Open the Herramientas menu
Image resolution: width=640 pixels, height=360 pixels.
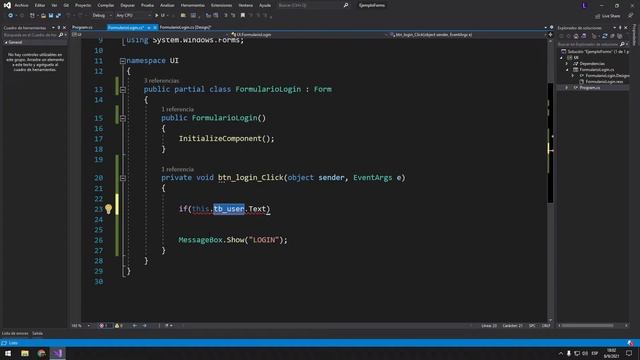click(x=193, y=5)
